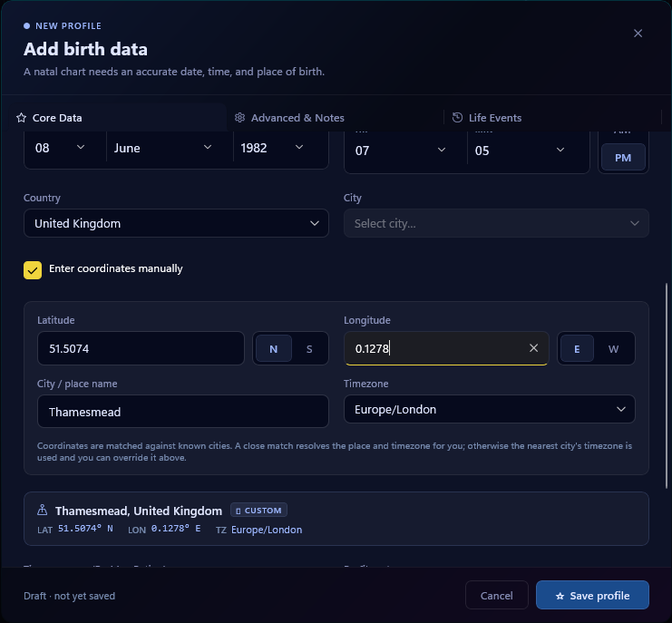Image resolution: width=672 pixels, height=623 pixels.
Task: Click the 'Enter coordinates manually' label text
Action: [x=116, y=268]
